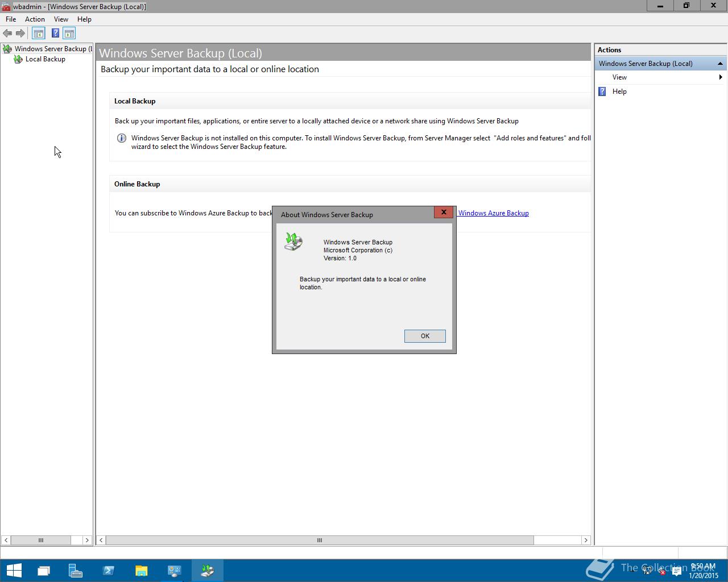Click right arrow of main pane scrollbar
728x582 pixels.
(x=586, y=540)
